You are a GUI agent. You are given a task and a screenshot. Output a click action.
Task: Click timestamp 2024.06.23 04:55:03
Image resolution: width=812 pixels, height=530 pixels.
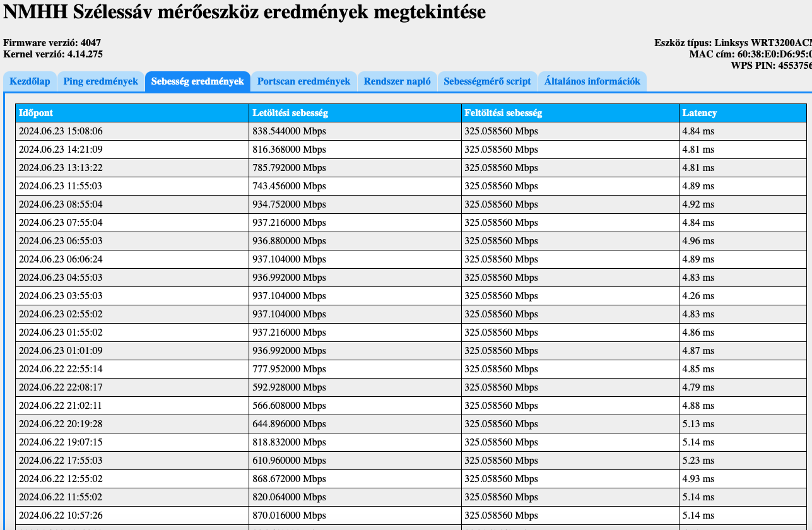point(61,278)
